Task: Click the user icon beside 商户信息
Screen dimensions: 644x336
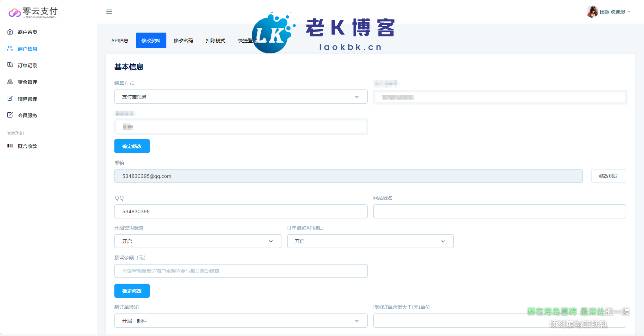Action: [10, 49]
